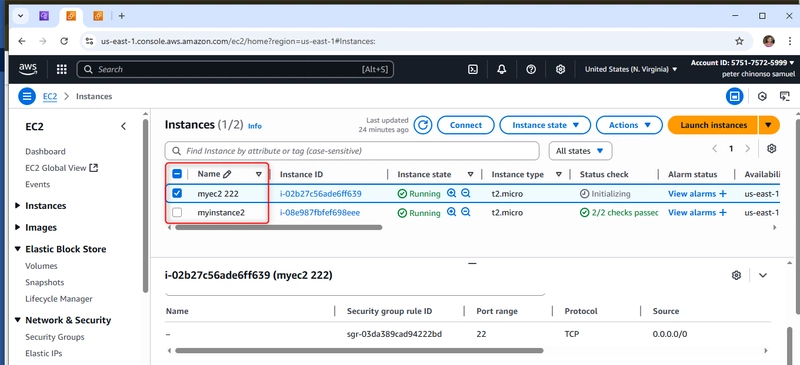Expand the Instances sidebar section

[x=18, y=206]
